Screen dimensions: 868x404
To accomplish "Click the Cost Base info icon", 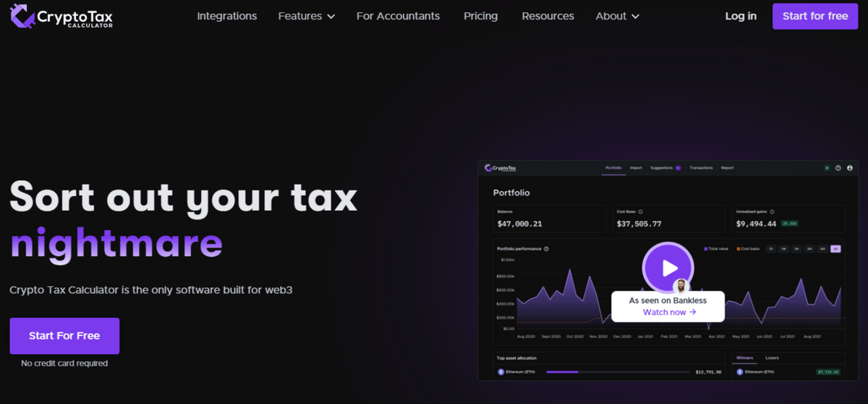I will pyautogui.click(x=641, y=212).
